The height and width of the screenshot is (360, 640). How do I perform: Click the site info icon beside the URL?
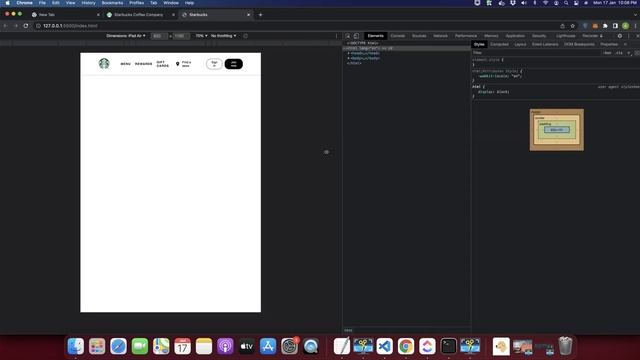(x=38, y=26)
